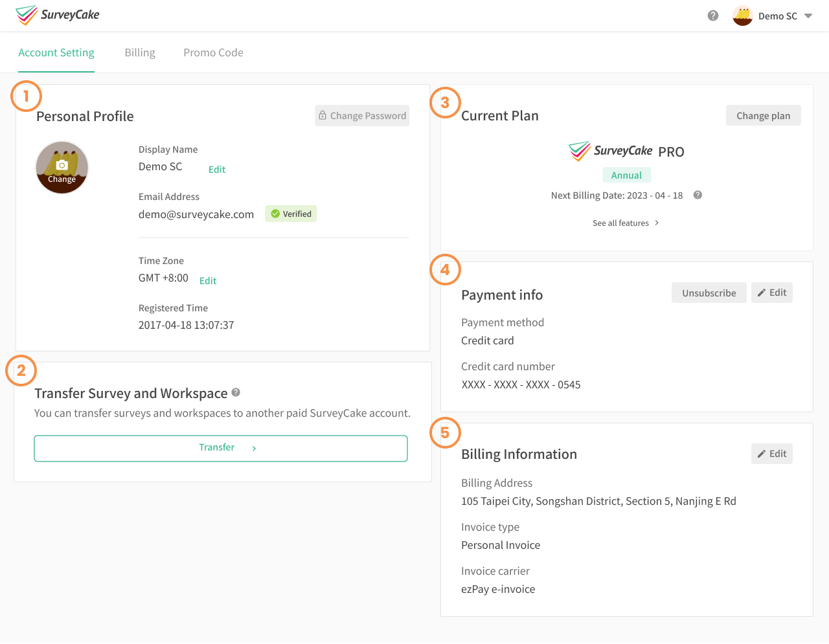Click the Demo SC avatar thumbnail
829x644 pixels.
tap(742, 15)
